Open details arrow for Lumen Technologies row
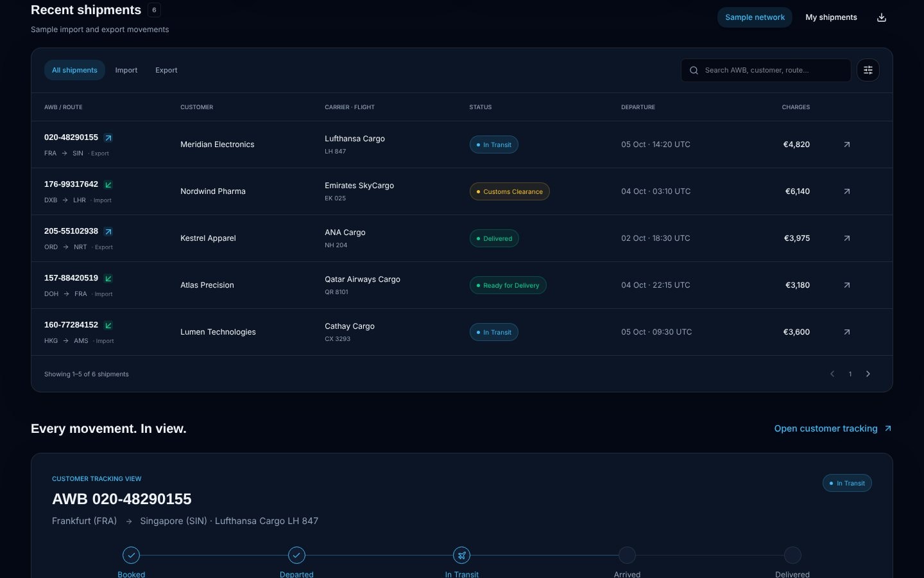This screenshot has width=924, height=578. coord(847,332)
